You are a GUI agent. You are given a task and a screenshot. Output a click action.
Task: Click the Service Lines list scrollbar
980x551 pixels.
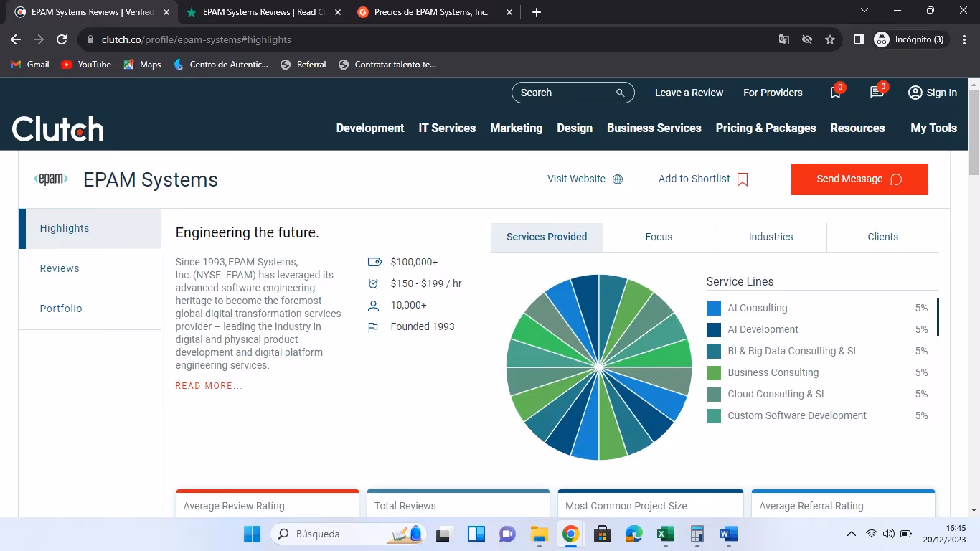[x=938, y=317]
